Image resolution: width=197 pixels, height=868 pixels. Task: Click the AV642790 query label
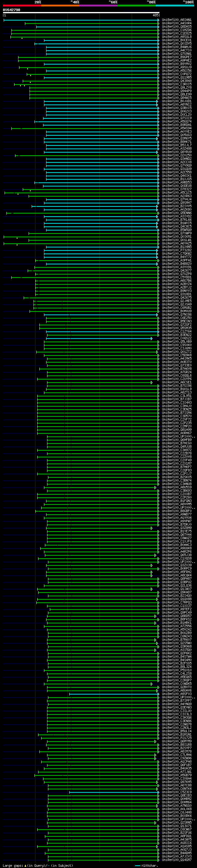tap(11, 10)
